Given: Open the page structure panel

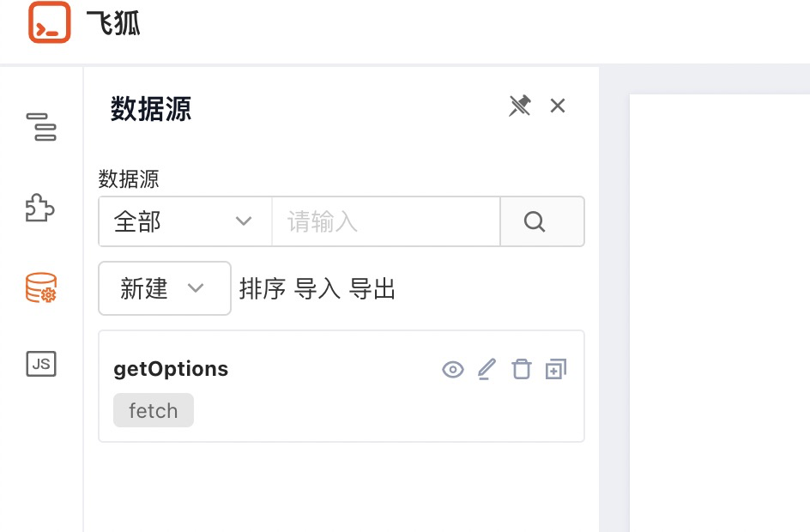Looking at the screenshot, I should coord(40,127).
